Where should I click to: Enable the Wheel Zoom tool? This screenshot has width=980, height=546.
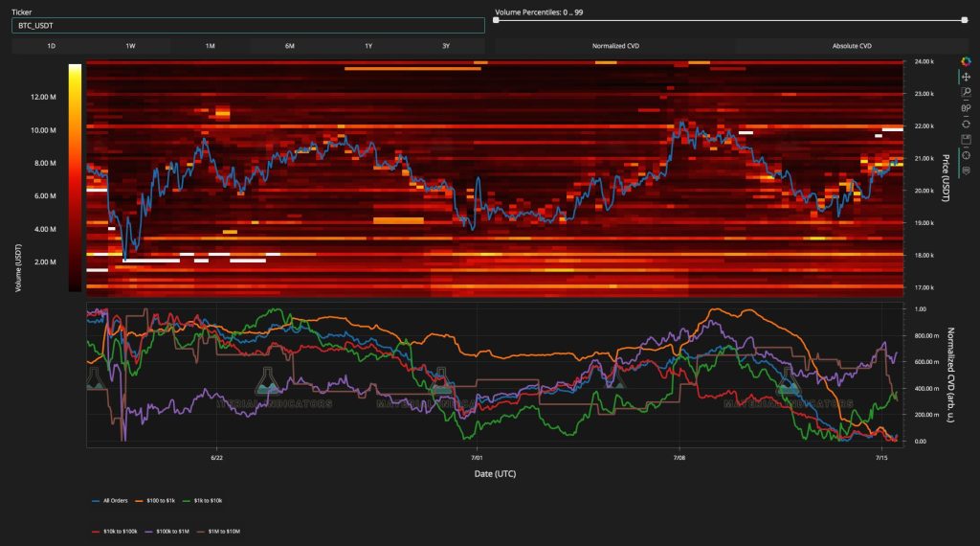[x=966, y=107]
